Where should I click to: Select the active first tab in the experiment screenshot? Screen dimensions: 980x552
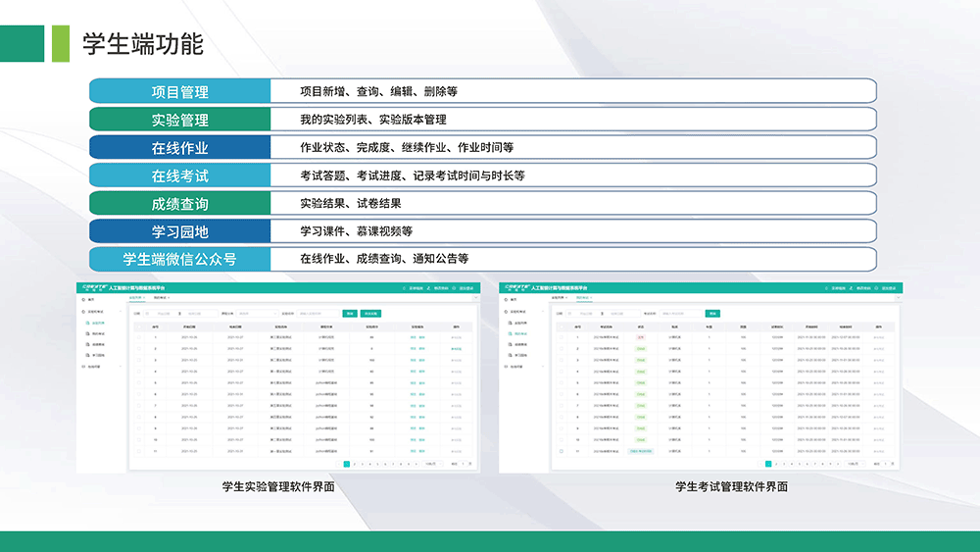(x=137, y=297)
